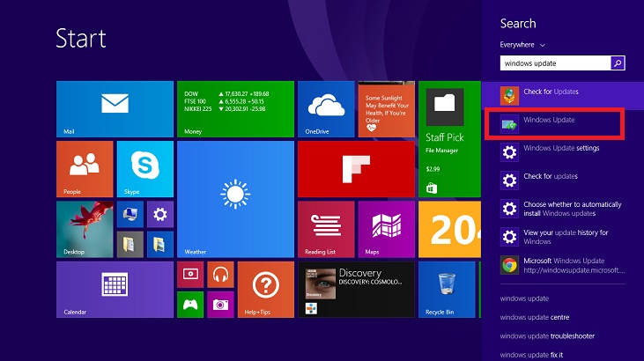Expand the Everywhere search scope dropdown
The width and height of the screenshot is (644, 361).
tap(523, 44)
